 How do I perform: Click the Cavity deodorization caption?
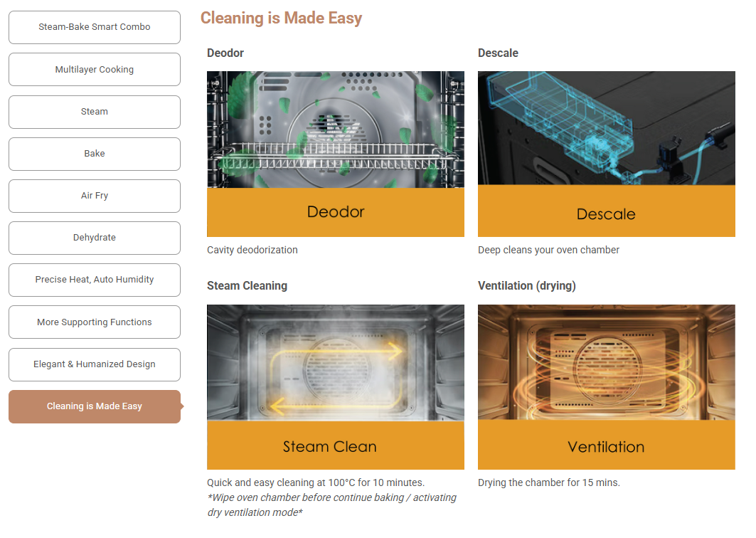pos(252,250)
